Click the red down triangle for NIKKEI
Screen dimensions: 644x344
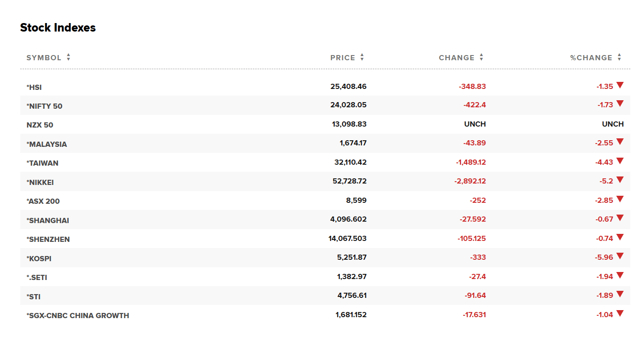pos(620,180)
